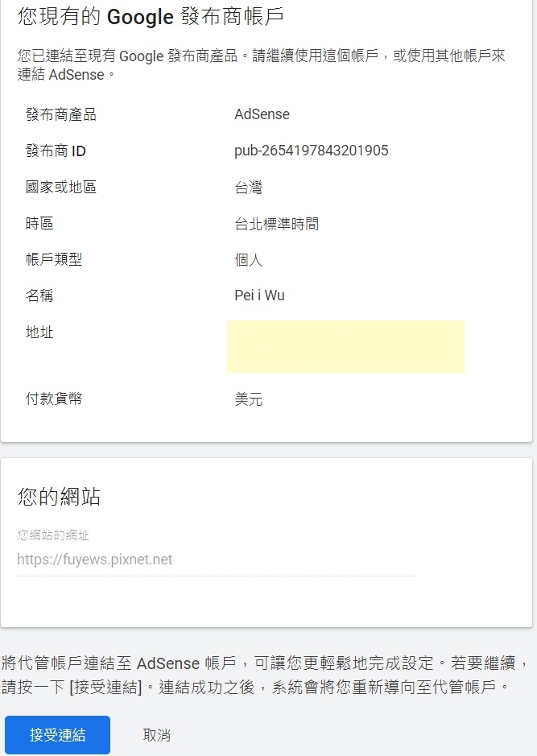Select the AdSense product value
537x756 pixels.
(x=262, y=114)
